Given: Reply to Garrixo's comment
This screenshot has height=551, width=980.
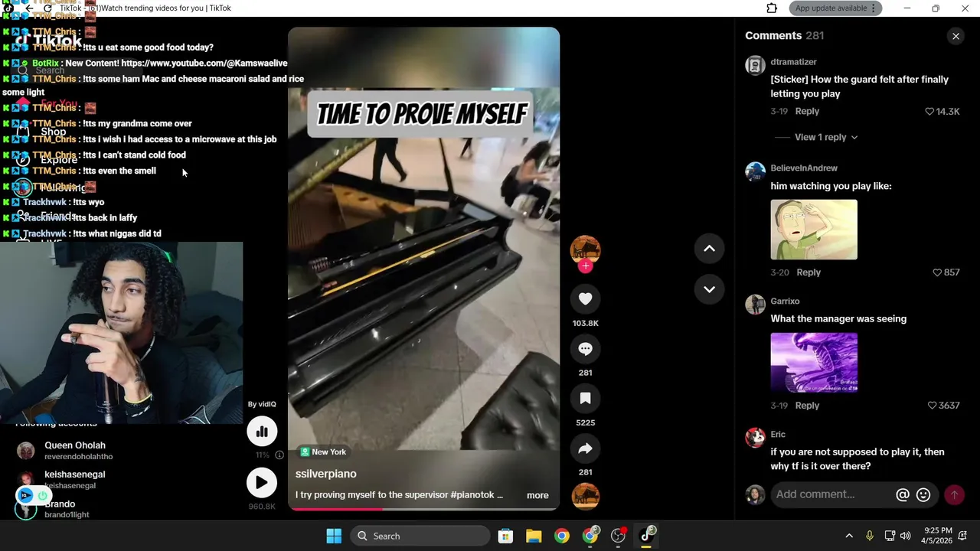Looking at the screenshot, I should (x=807, y=406).
